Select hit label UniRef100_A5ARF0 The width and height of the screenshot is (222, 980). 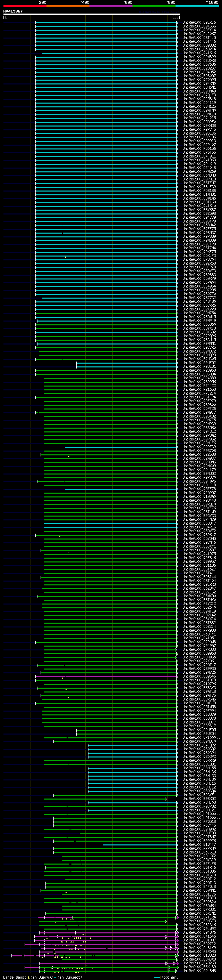pyautogui.click(x=199, y=122)
